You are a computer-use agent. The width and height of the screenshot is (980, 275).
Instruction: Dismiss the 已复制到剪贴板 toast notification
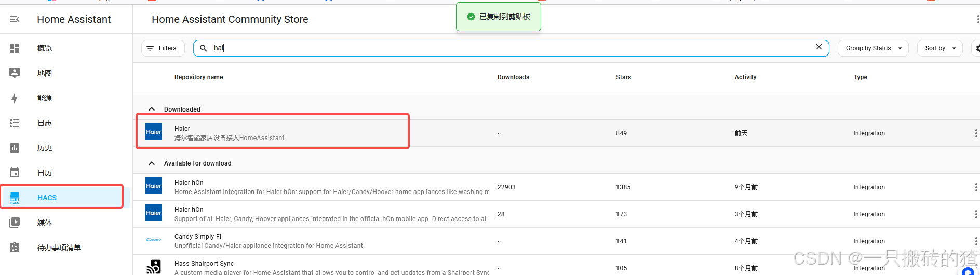tap(499, 17)
